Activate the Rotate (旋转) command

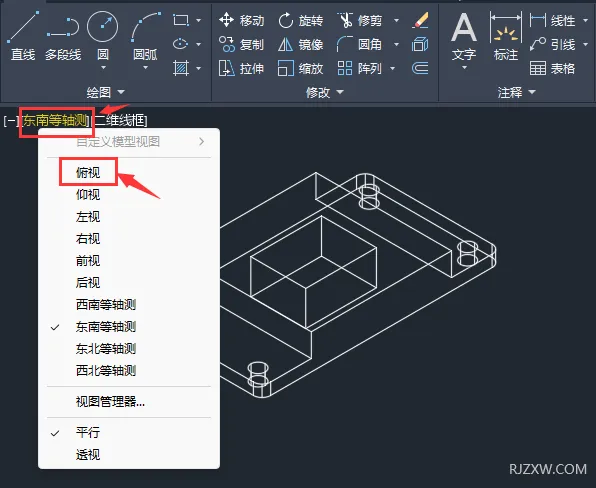tap(300, 20)
